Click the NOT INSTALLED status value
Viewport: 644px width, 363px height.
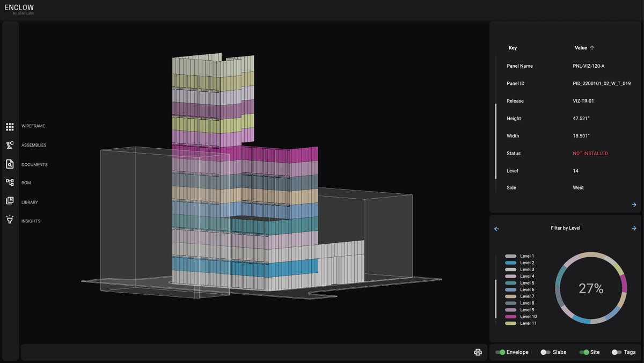(590, 154)
